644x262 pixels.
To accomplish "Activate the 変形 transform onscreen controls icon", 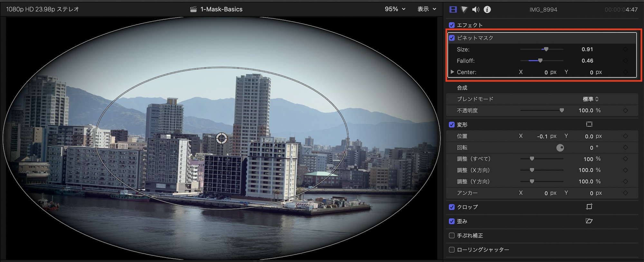I will (589, 124).
